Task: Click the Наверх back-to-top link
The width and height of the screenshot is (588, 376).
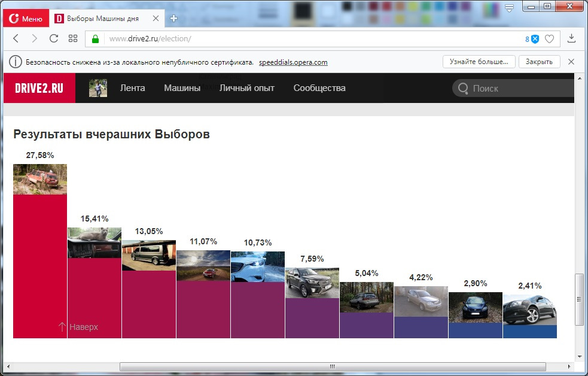Action: tap(78, 327)
